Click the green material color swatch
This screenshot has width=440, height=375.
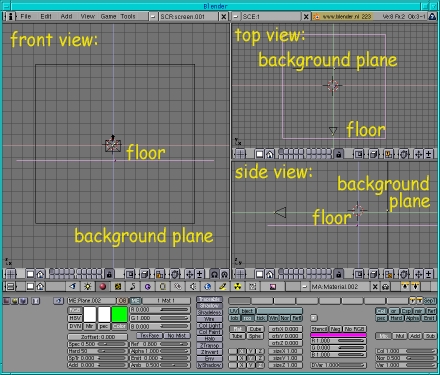click(119, 314)
